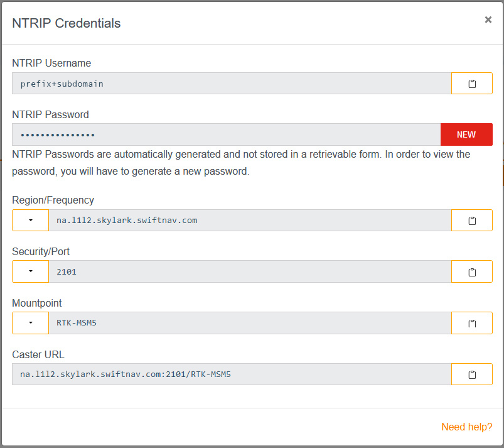Close the NTRIP Credentials dialog
This screenshot has width=504, height=448.
click(488, 20)
